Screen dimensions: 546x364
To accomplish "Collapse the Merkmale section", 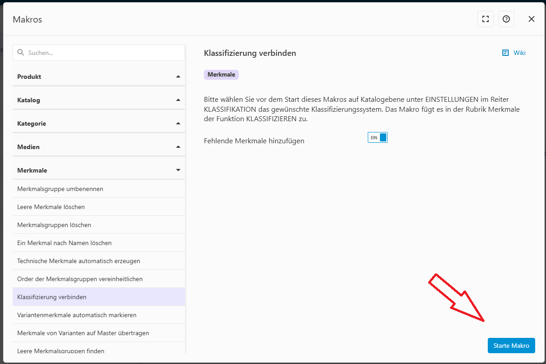I will click(99, 170).
